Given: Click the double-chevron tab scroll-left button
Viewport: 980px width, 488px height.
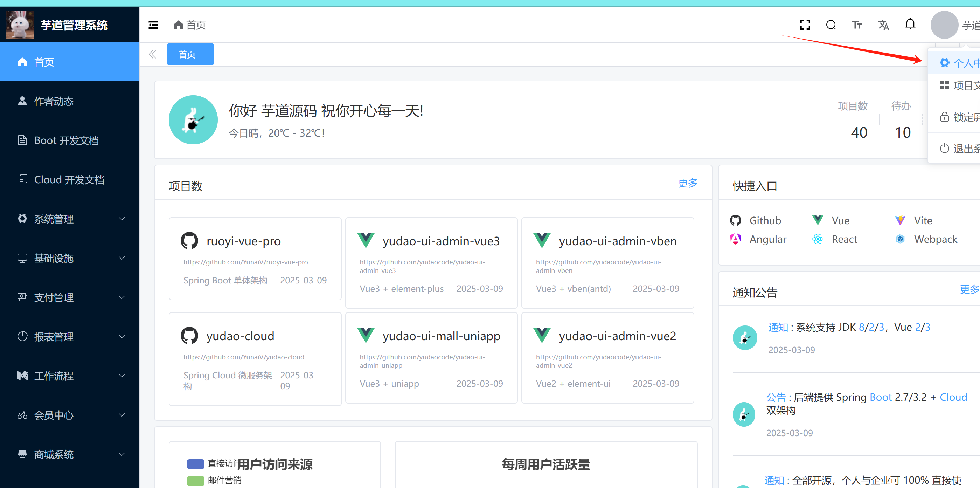Looking at the screenshot, I should [x=153, y=54].
